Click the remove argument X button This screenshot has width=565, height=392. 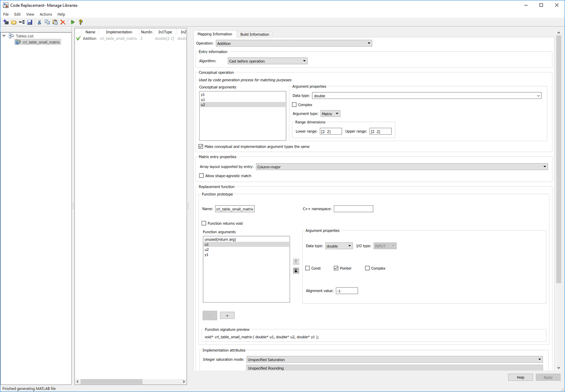[x=210, y=315]
